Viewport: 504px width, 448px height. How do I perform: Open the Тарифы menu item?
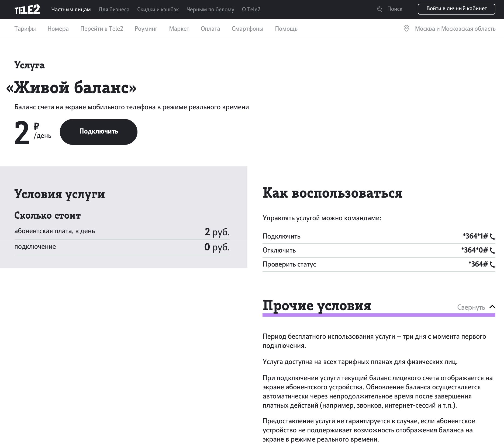click(25, 29)
